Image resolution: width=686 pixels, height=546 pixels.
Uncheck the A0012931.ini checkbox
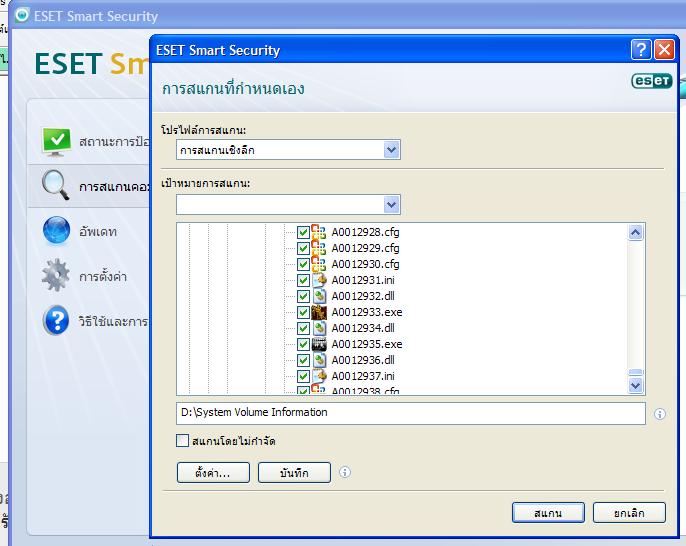point(303,280)
